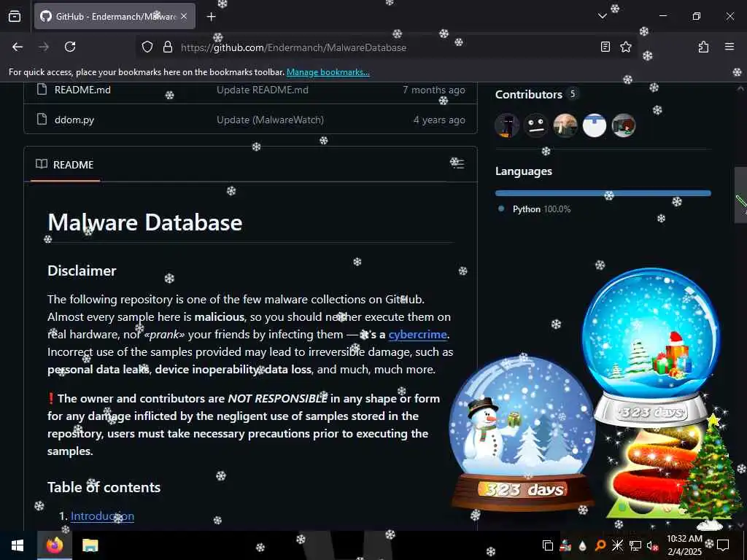Screen dimensions: 747x560
Task: Open the second face-with-eyes contributor avatar
Action: click(535, 125)
